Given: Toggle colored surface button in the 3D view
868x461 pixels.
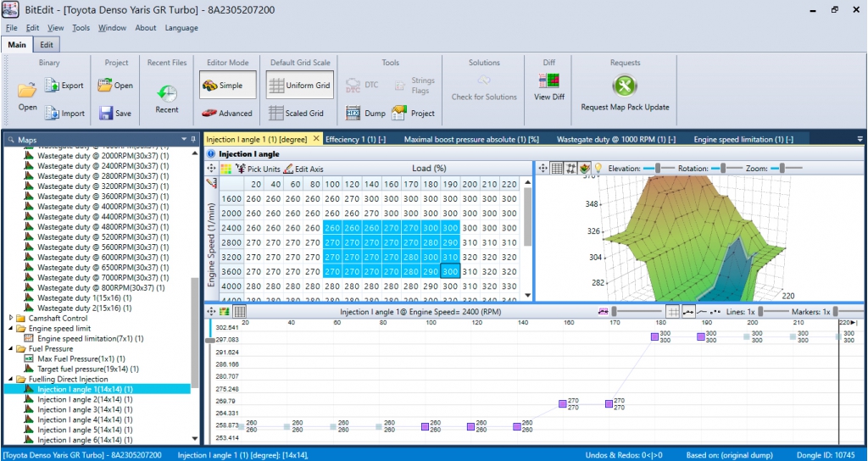Looking at the screenshot, I should pyautogui.click(x=583, y=168).
